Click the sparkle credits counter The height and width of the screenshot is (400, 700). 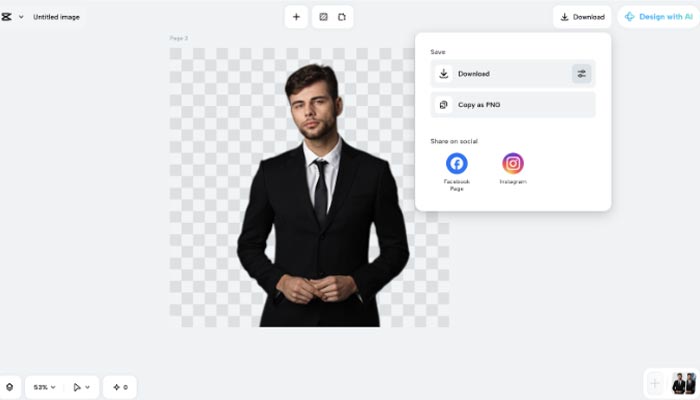(x=120, y=387)
